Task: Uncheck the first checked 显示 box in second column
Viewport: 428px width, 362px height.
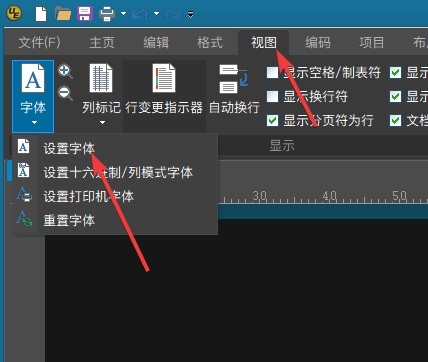Action: (x=395, y=72)
